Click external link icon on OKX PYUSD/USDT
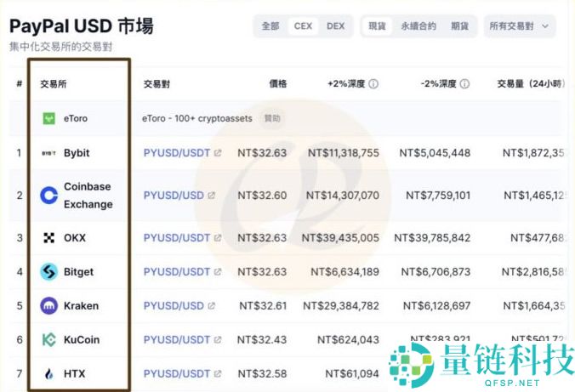This screenshot has height=392, width=575. coord(218,238)
